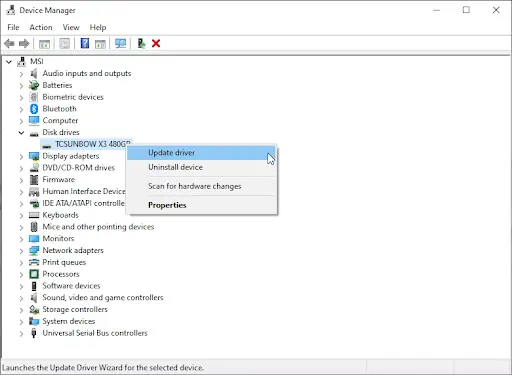Open the Action menu

point(41,27)
